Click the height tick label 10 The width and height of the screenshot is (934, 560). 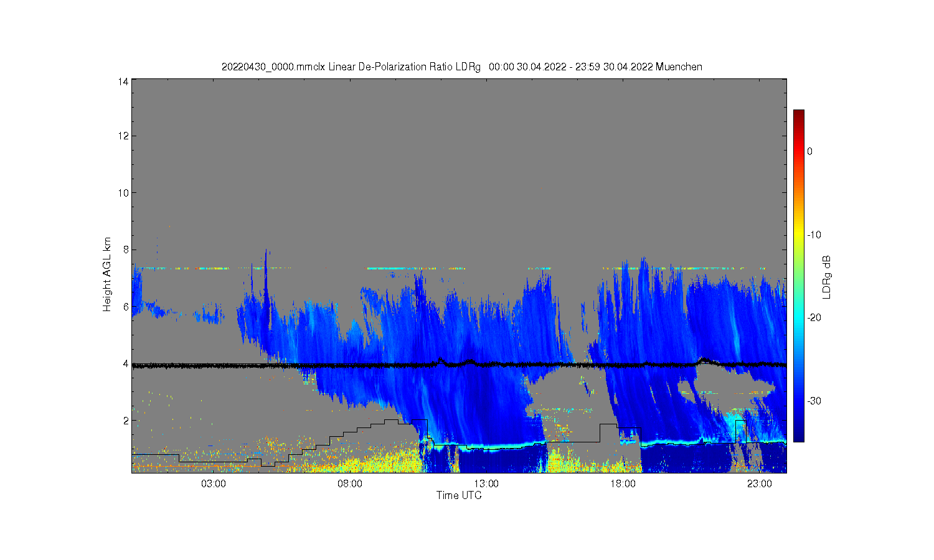pyautogui.click(x=124, y=193)
